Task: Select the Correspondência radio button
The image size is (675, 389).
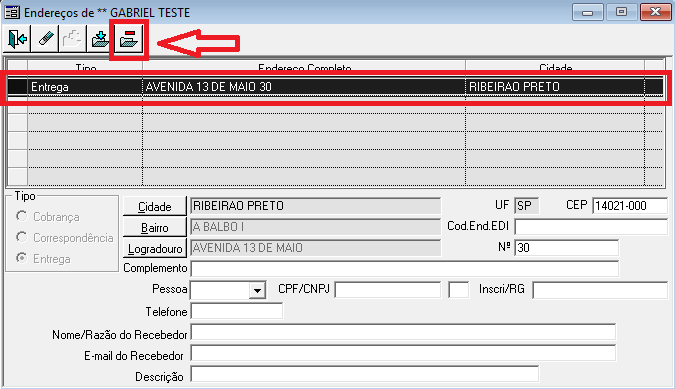Action: coord(22,237)
